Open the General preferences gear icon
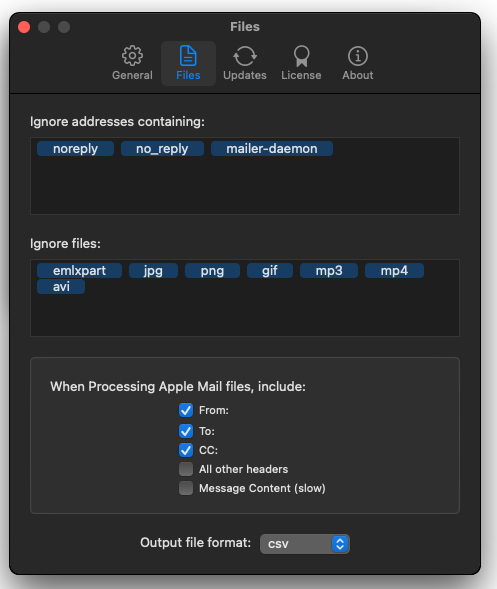 (x=132, y=56)
